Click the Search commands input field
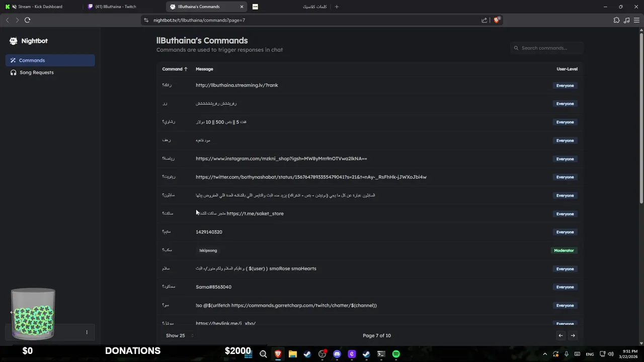The height and width of the screenshot is (362, 644). [x=548, y=48]
